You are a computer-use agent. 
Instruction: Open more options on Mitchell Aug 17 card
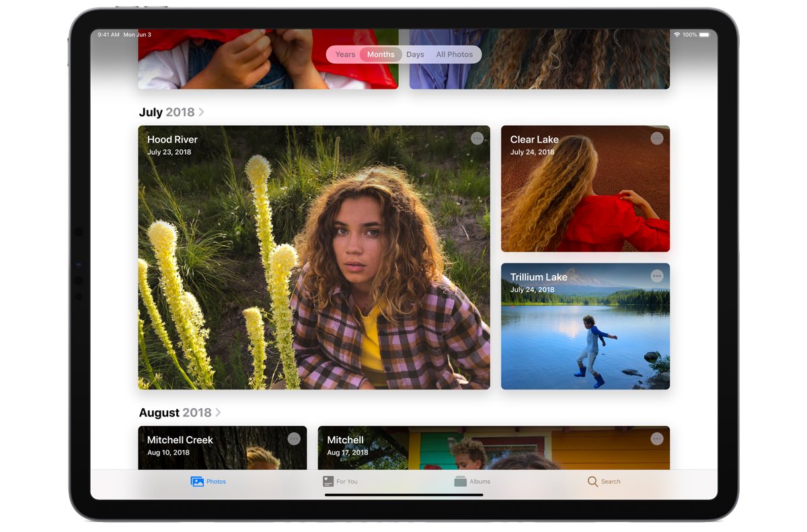657,439
